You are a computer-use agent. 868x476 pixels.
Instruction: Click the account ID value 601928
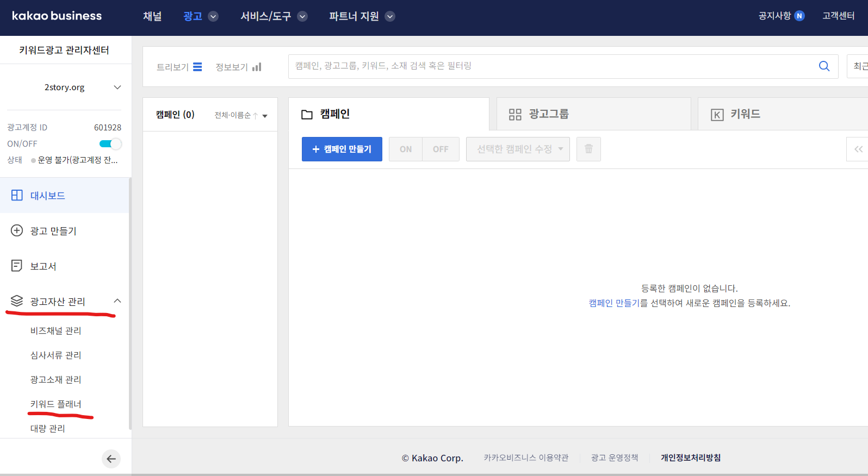click(108, 127)
